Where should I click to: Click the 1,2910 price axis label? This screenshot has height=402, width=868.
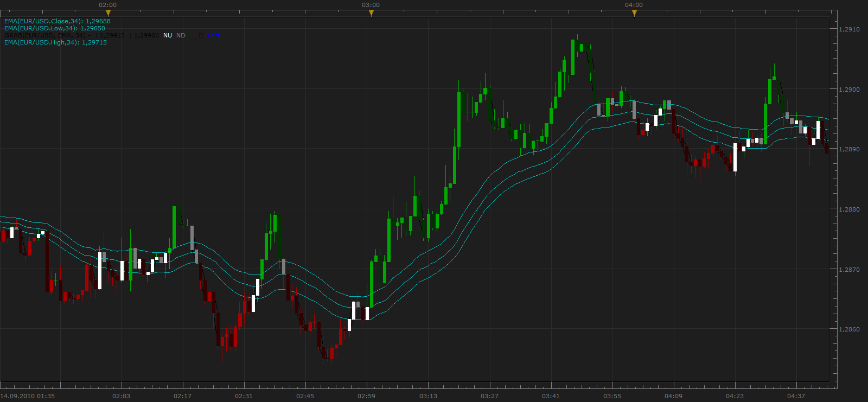[850, 29]
